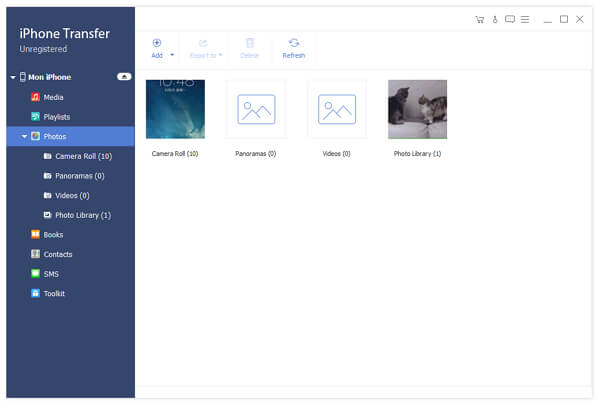Open the shopping cart purchase icon
The image size is (600, 406).
pyautogui.click(x=479, y=20)
